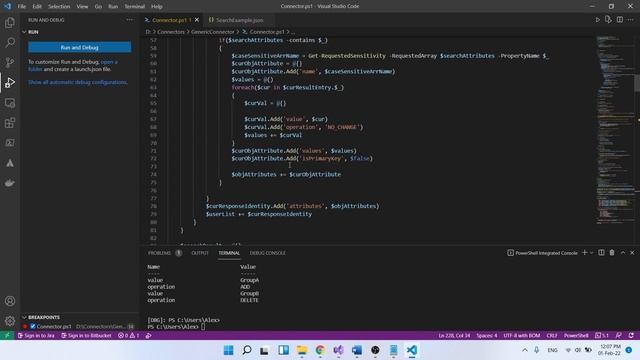The image size is (640, 360).
Task: Open the Remote Explorer view icon
Action: coord(10,103)
